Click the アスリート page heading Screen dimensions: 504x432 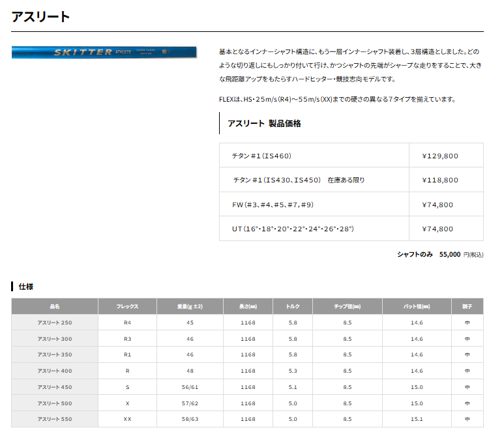point(40,17)
